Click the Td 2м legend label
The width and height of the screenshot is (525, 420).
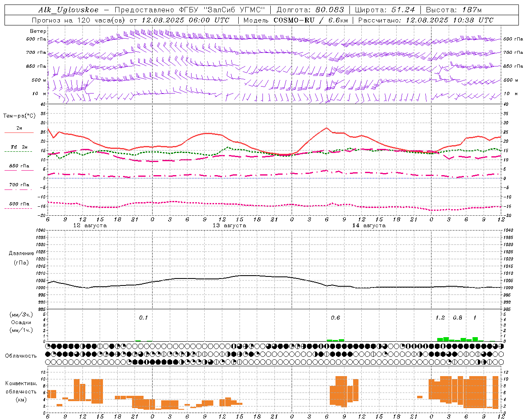[x=19, y=146]
